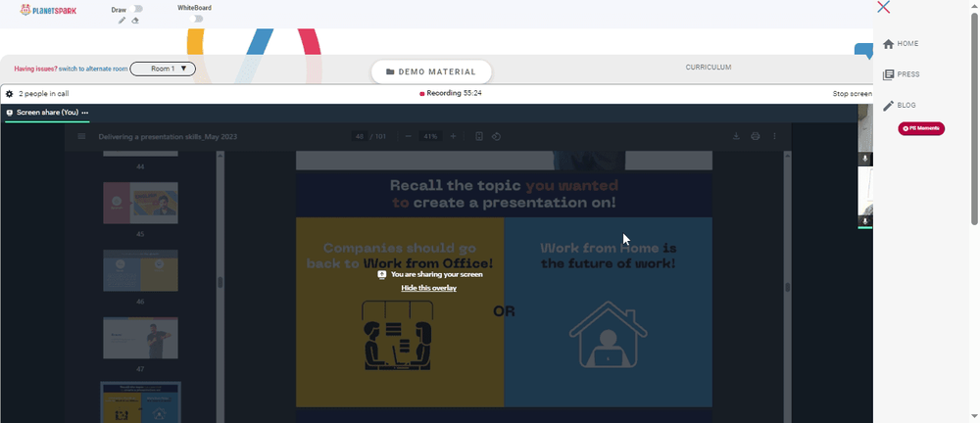This screenshot has width=980, height=423.
Task: Click the browser page vertical scrollbar
Action: (974, 118)
